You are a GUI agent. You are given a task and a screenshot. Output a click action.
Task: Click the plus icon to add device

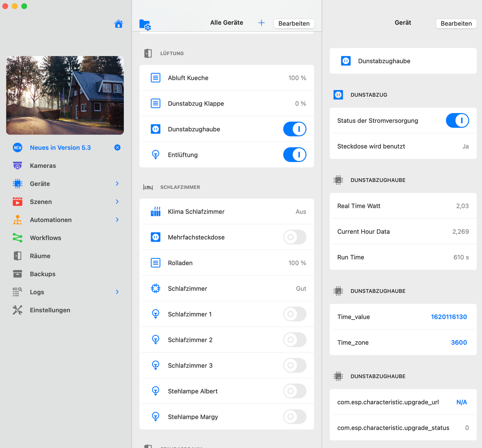tap(262, 23)
